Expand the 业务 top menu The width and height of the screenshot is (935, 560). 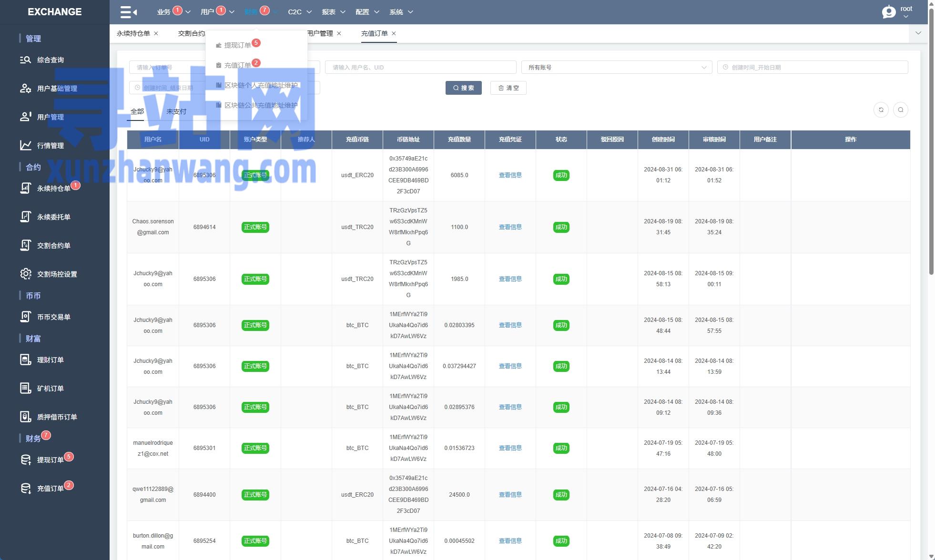[173, 12]
